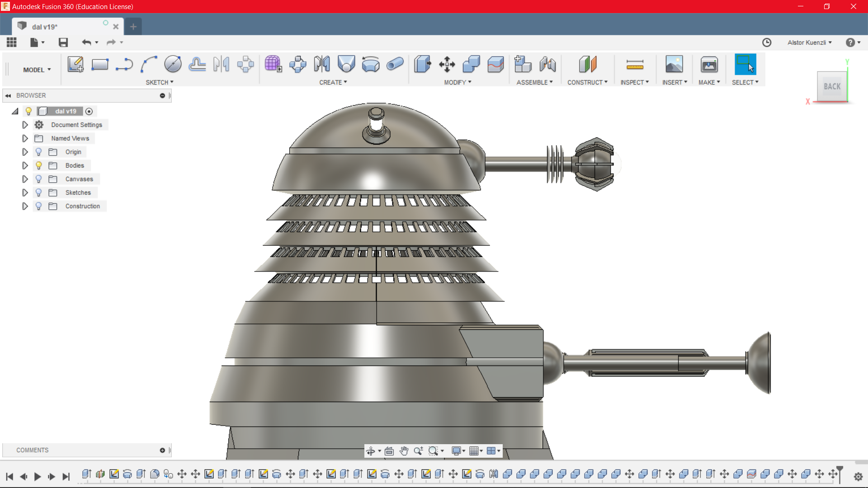Viewport: 868px width, 488px height.
Task: Open the INSPECT menu
Action: pyautogui.click(x=635, y=82)
